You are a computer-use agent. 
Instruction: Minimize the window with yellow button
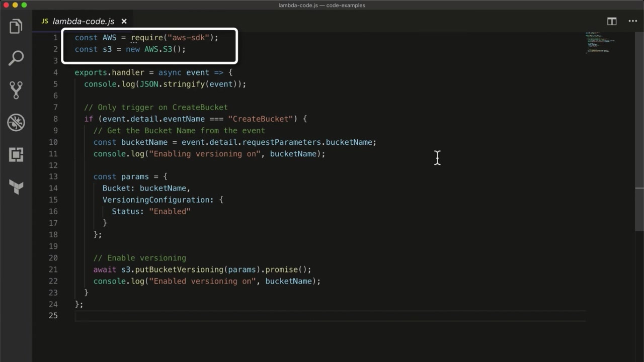tap(15, 5)
